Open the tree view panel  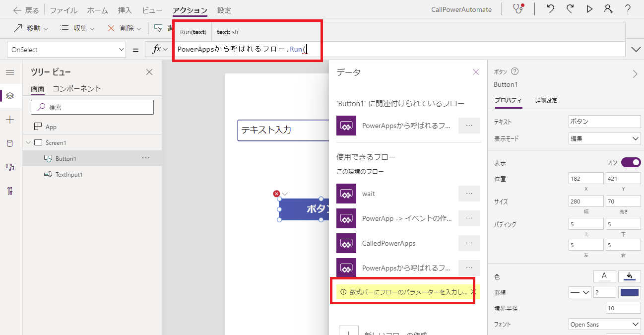(x=10, y=96)
